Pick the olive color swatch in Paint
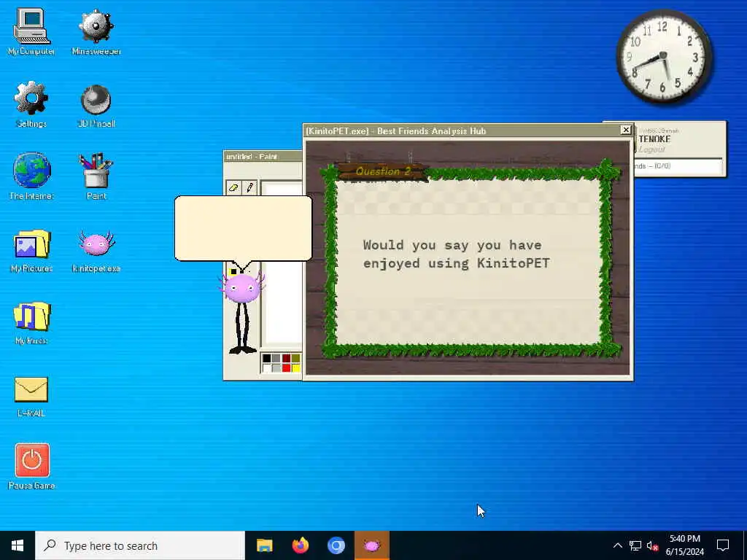Viewport: 747px width, 560px height. pyautogui.click(x=296, y=358)
